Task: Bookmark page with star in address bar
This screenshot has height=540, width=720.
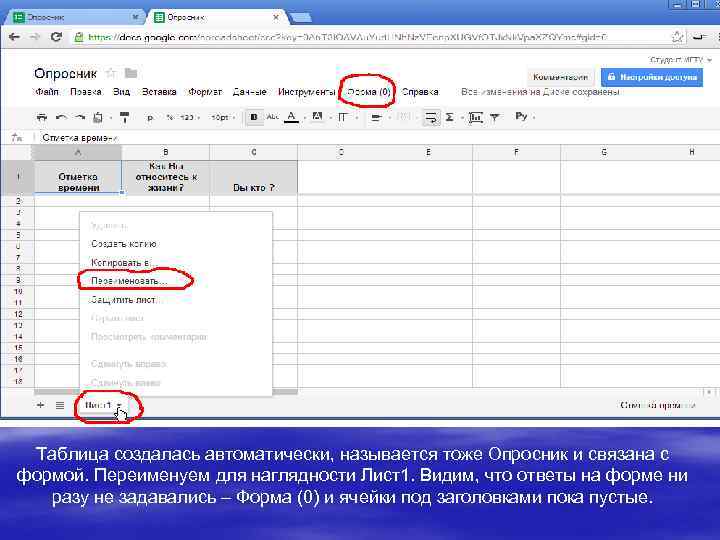Action: pyautogui.click(x=677, y=37)
